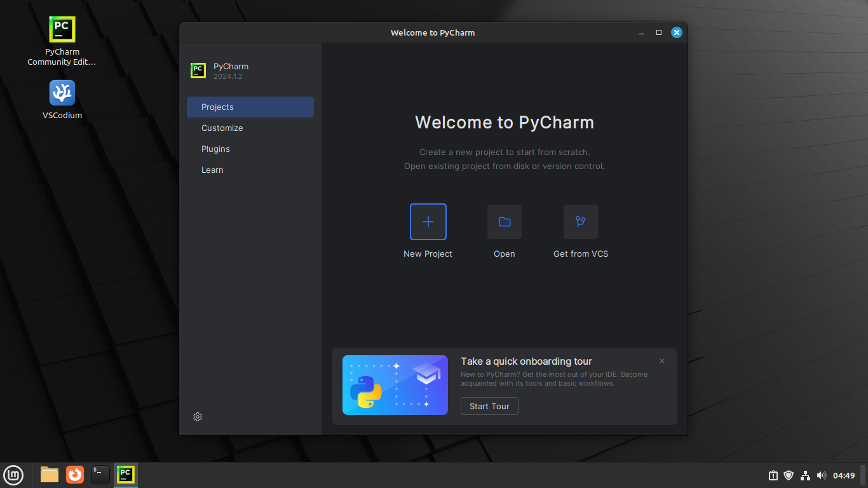
Task: Open the file manager from the taskbar
Action: [50, 475]
